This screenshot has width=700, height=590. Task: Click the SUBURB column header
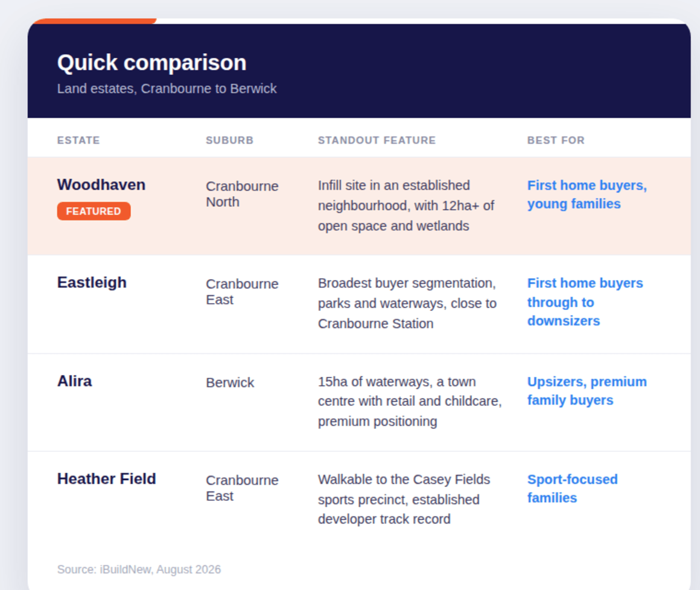click(229, 140)
